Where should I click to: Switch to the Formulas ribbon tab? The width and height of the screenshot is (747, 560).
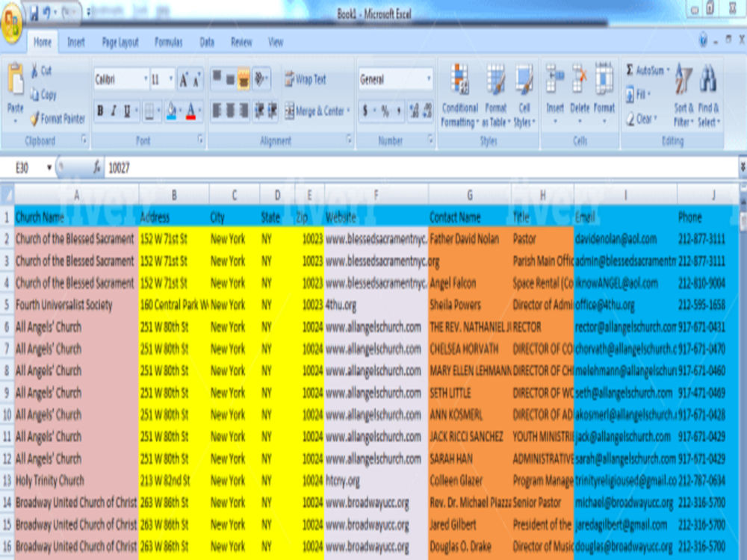[x=167, y=43]
